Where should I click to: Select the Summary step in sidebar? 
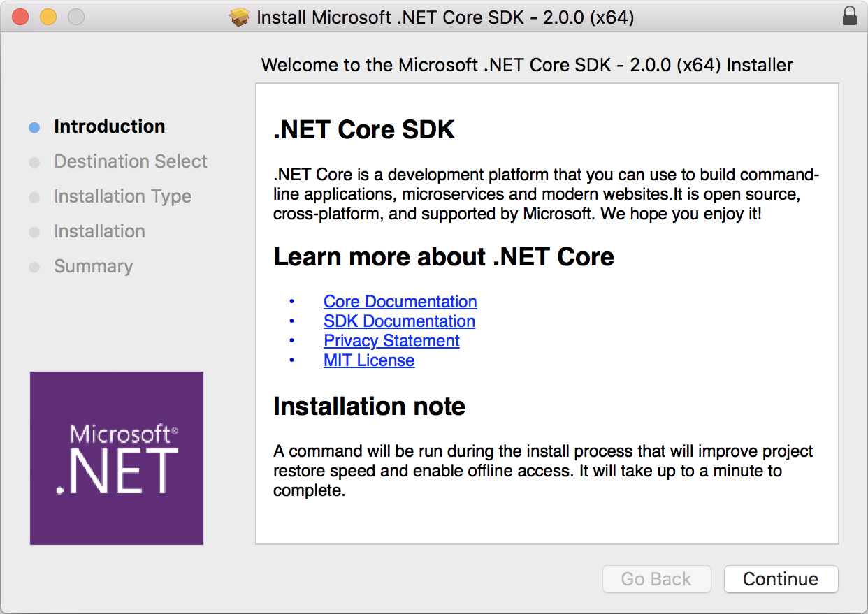point(93,266)
